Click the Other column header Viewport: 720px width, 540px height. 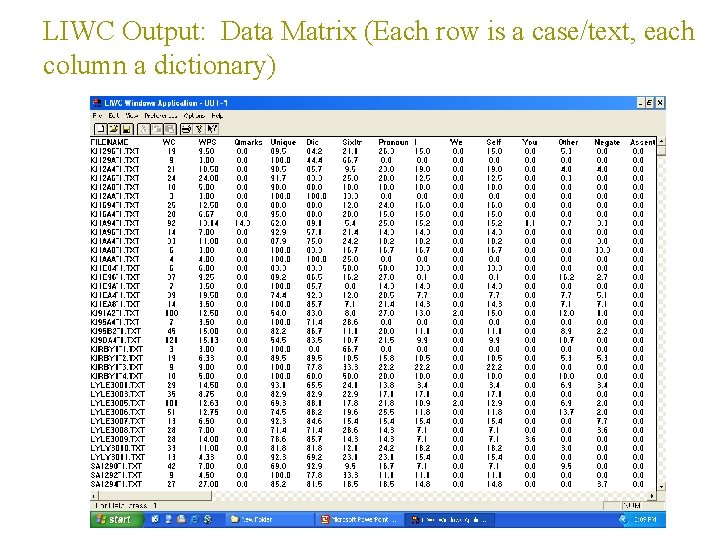568,142
